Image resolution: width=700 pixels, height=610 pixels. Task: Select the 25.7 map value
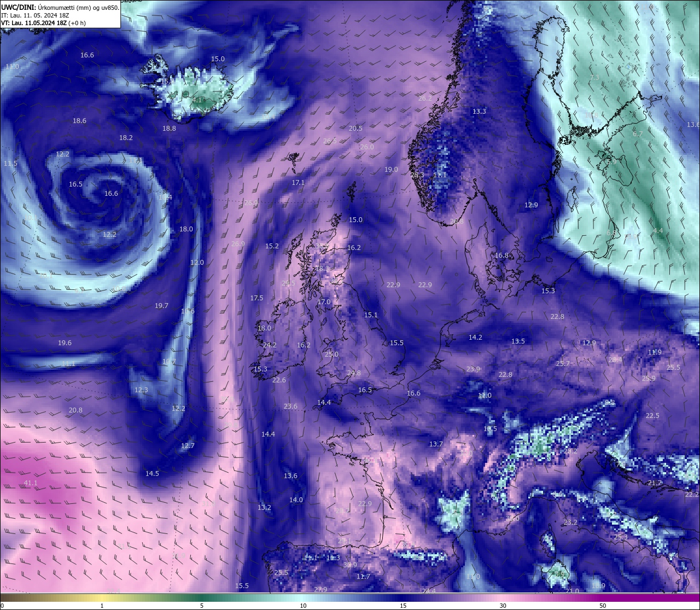point(563,364)
